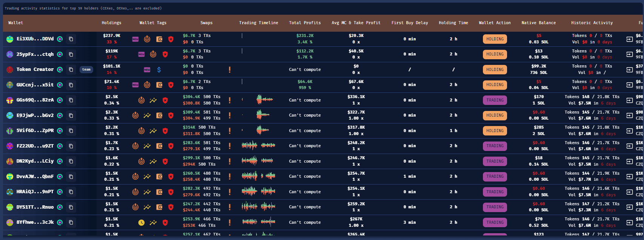Click the Holding Time column header
Image resolution: width=644 pixels, height=240 pixels.
453,23
